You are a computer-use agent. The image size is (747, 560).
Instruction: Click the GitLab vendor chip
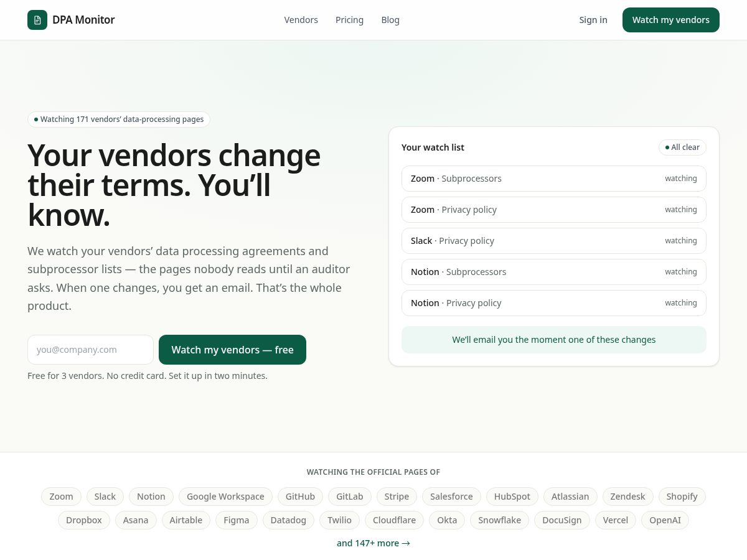[x=350, y=497]
